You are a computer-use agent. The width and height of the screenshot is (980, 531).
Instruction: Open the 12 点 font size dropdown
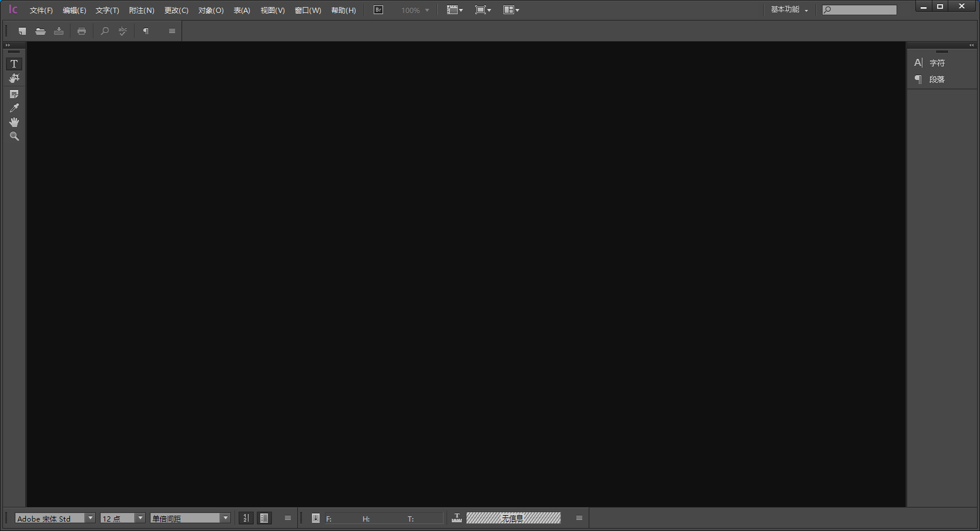click(140, 518)
